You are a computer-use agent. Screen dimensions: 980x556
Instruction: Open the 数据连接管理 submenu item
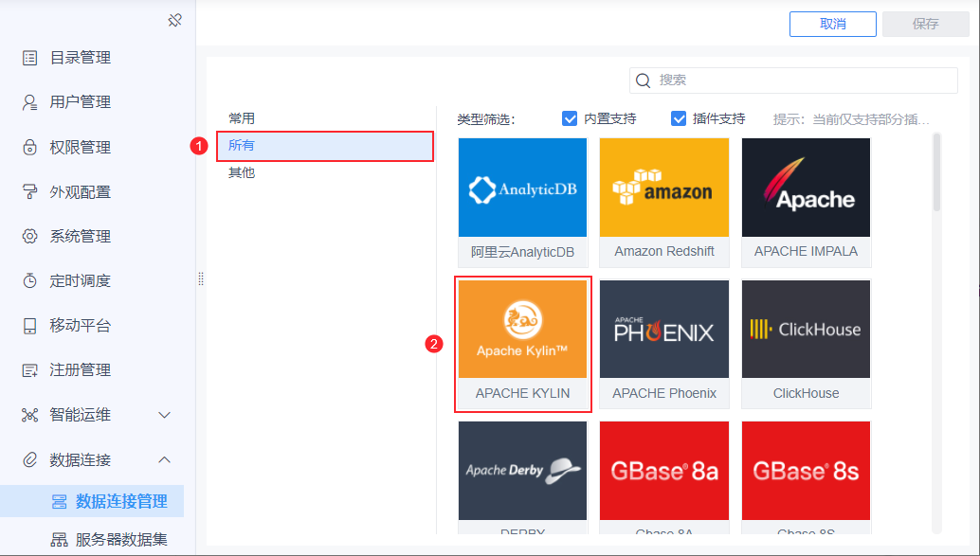[x=92, y=501]
